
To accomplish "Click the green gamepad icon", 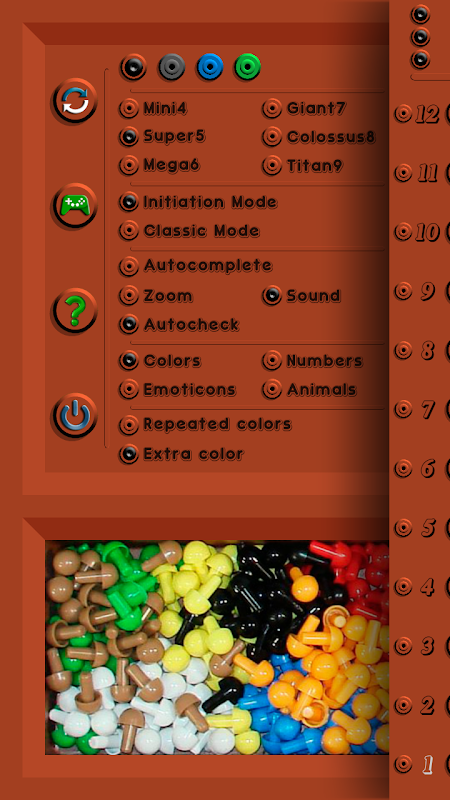I will click(x=75, y=206).
